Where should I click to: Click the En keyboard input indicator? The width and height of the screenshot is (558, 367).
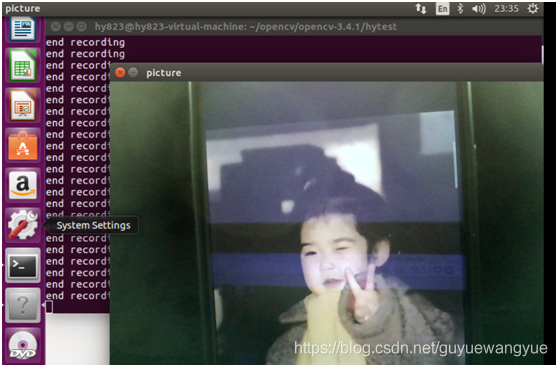[442, 9]
